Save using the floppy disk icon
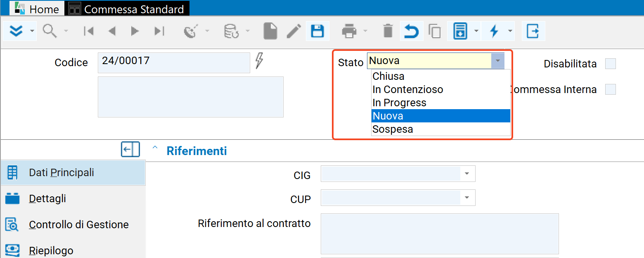 tap(317, 31)
